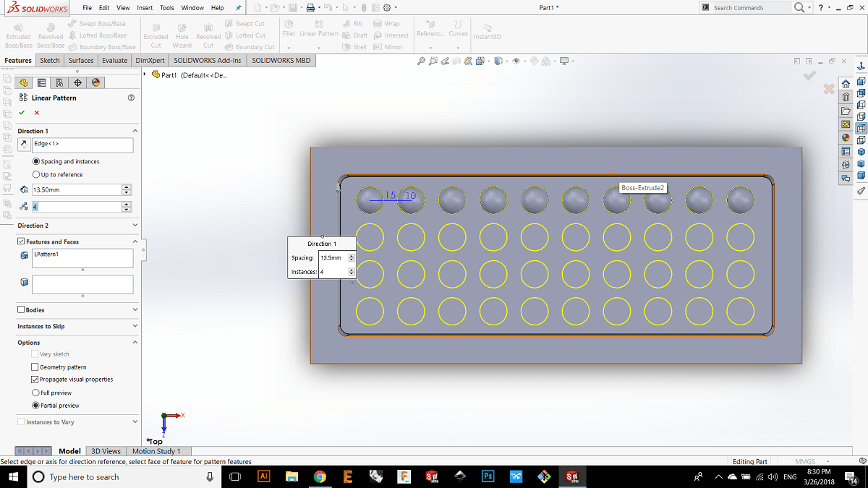
Task: Expand the Direction 2 section
Action: (135, 226)
